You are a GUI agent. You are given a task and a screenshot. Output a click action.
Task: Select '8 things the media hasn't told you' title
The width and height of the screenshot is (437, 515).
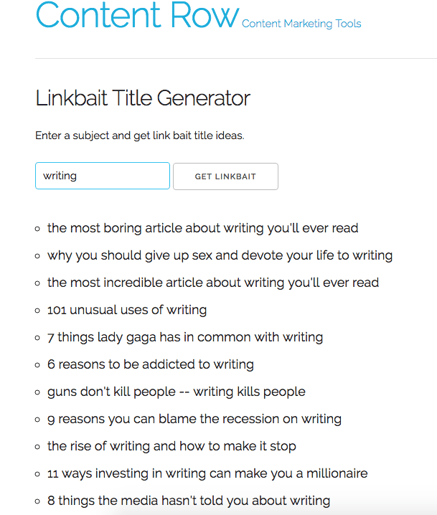click(189, 501)
